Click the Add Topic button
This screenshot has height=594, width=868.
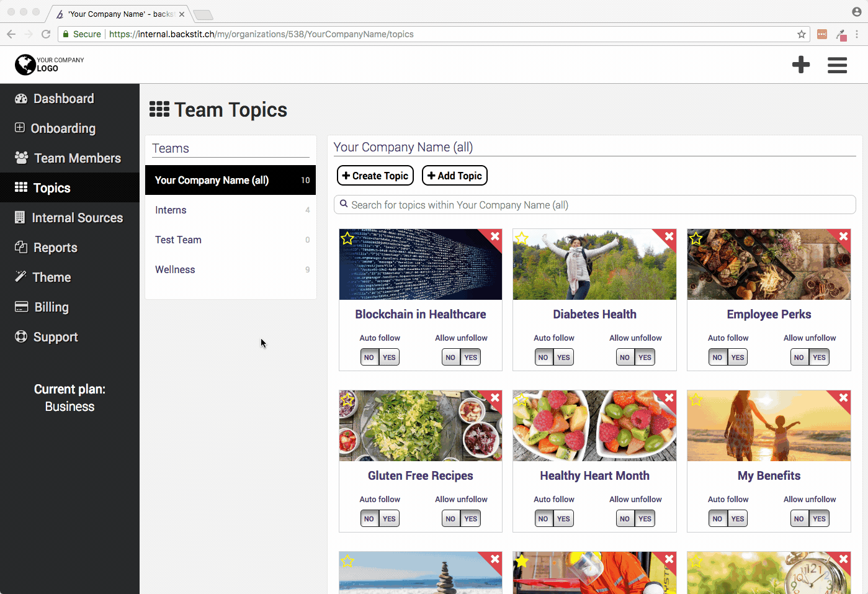(455, 176)
